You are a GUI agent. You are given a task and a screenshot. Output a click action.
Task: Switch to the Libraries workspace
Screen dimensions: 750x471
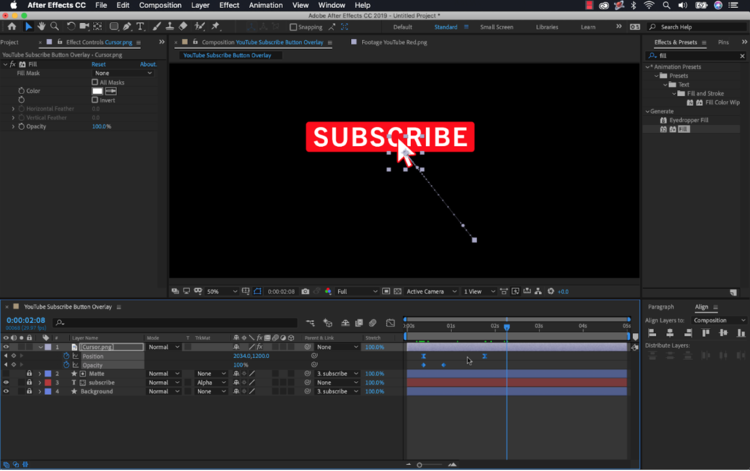click(x=547, y=27)
